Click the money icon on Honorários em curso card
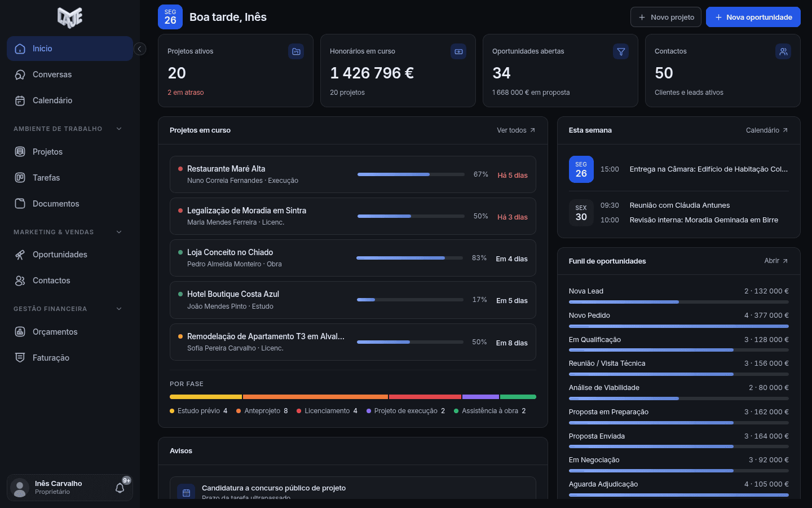Screen dimensions: 812x508 click(x=458, y=51)
